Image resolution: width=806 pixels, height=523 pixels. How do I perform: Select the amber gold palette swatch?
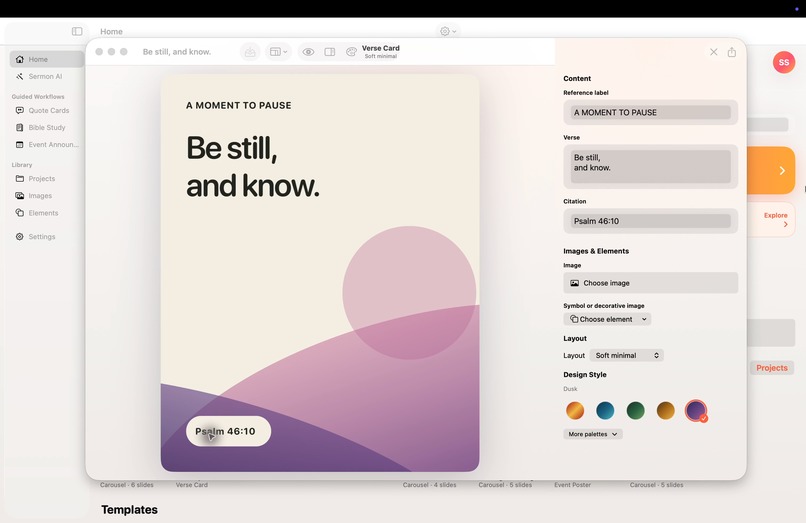pos(666,410)
